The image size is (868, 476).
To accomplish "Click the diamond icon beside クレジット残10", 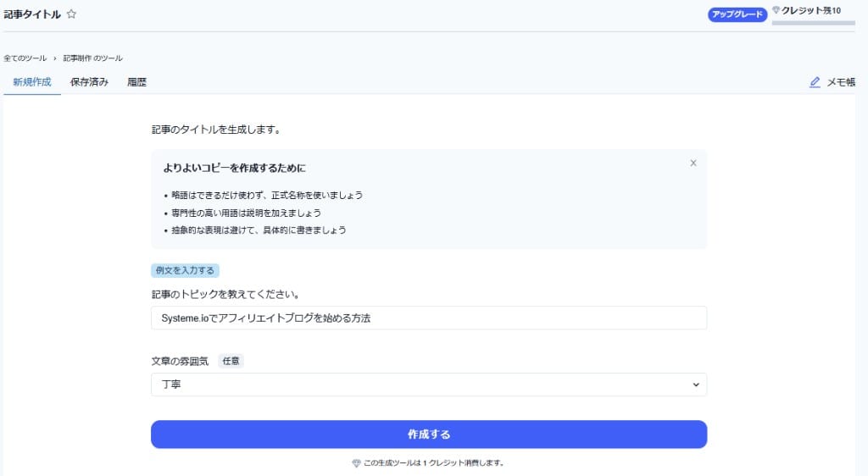I will coord(776,10).
